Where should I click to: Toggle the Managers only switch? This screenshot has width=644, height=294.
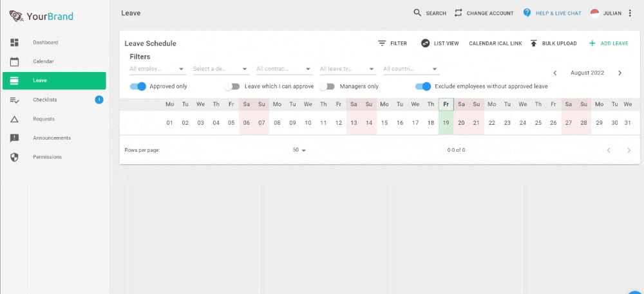point(327,86)
